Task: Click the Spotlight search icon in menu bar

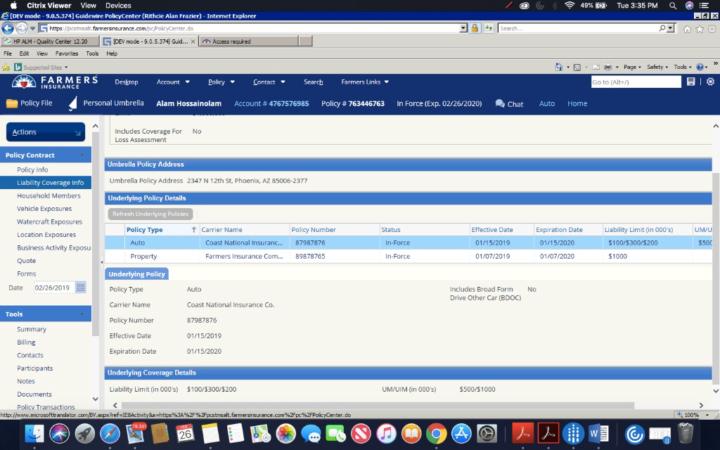Action: pos(673,6)
